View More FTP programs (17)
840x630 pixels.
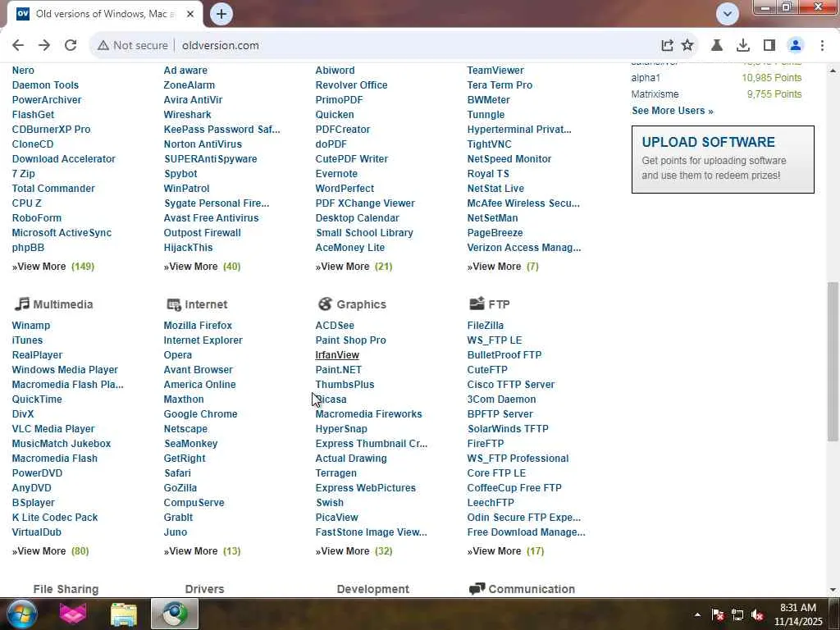tap(505, 551)
